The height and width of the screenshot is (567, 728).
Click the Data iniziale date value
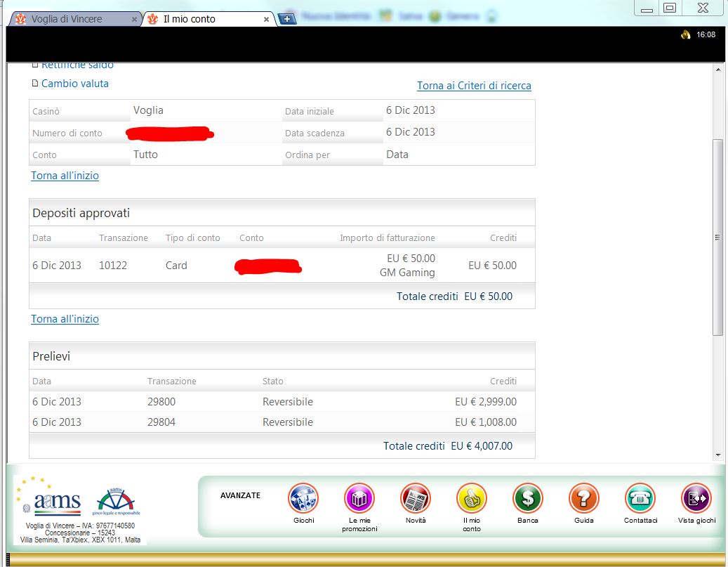click(x=411, y=110)
